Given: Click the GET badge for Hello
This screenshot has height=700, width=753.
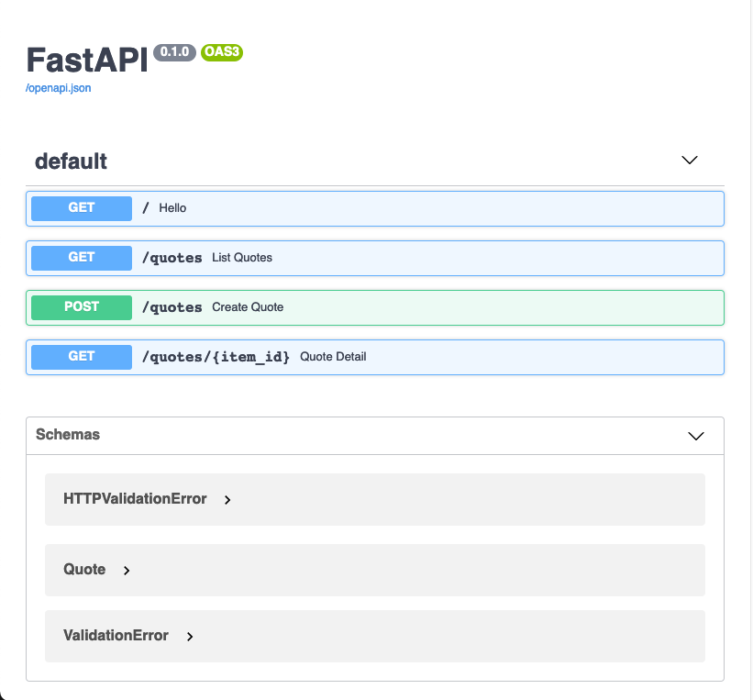Looking at the screenshot, I should 82,208.
